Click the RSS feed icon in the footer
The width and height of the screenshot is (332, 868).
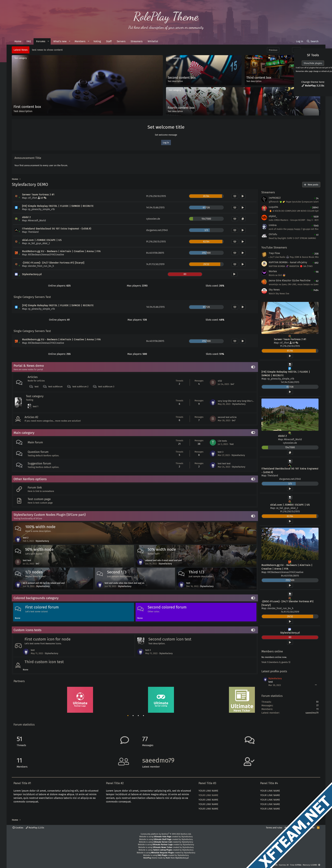pos(318,828)
